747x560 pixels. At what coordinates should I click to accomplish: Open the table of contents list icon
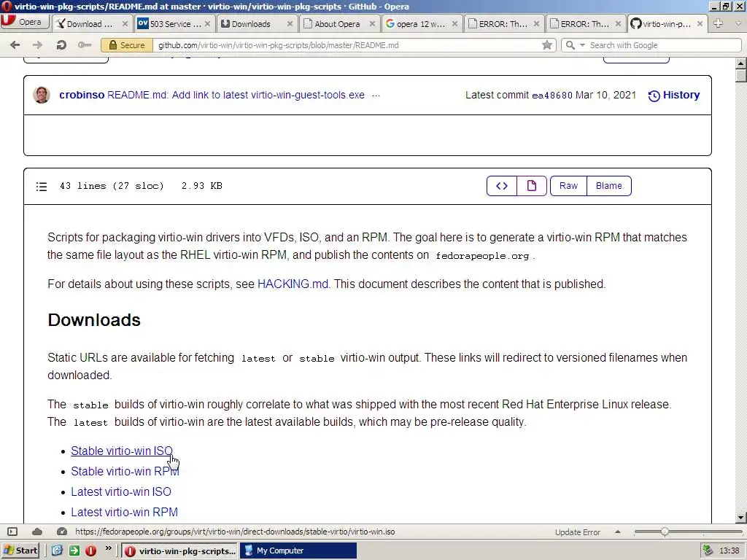click(x=42, y=186)
